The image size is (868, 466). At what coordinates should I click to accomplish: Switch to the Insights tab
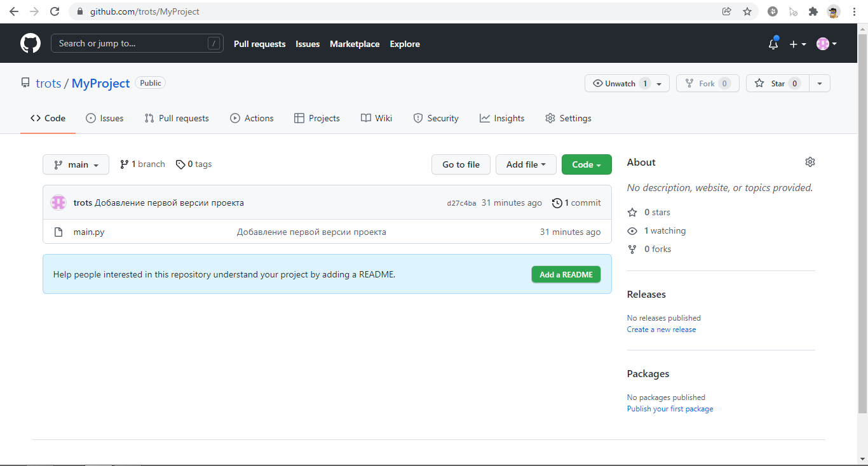pos(502,118)
